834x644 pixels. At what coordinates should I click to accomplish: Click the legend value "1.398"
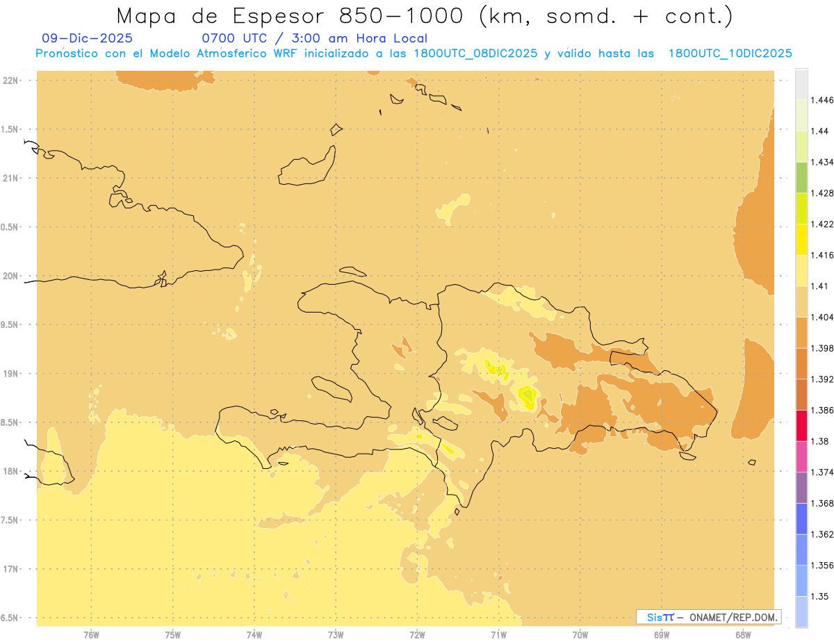(x=824, y=348)
